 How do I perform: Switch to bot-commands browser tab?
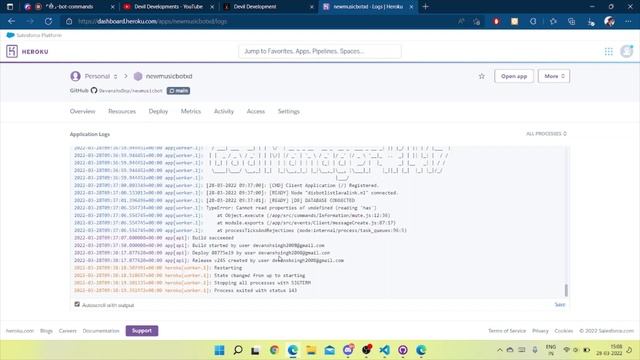(x=69, y=7)
